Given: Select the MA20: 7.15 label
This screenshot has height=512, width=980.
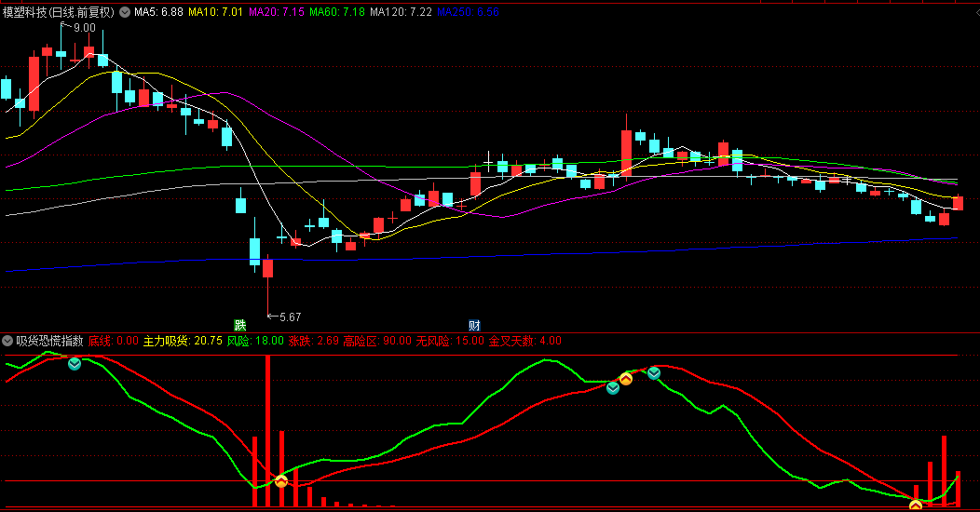Looking at the screenshot, I should click(x=277, y=12).
